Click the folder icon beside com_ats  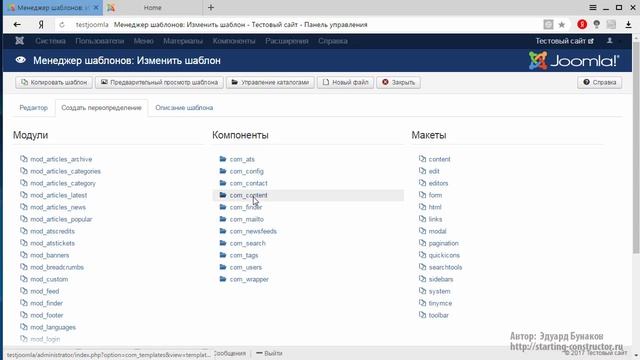(x=223, y=159)
